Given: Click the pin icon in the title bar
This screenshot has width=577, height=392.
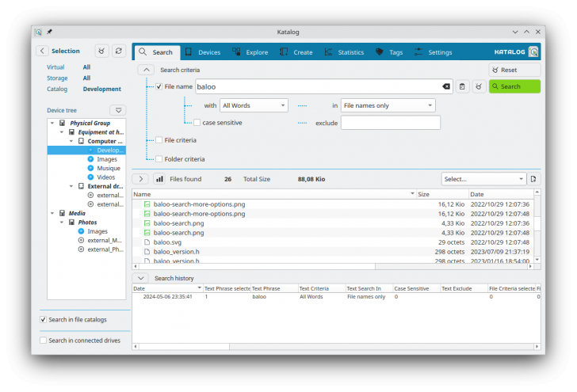Looking at the screenshot, I should pos(49,32).
